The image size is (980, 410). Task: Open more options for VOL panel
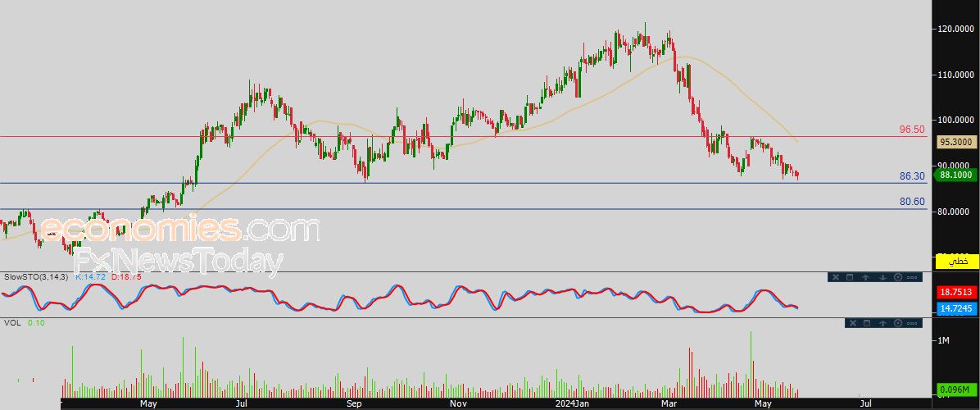912,323
